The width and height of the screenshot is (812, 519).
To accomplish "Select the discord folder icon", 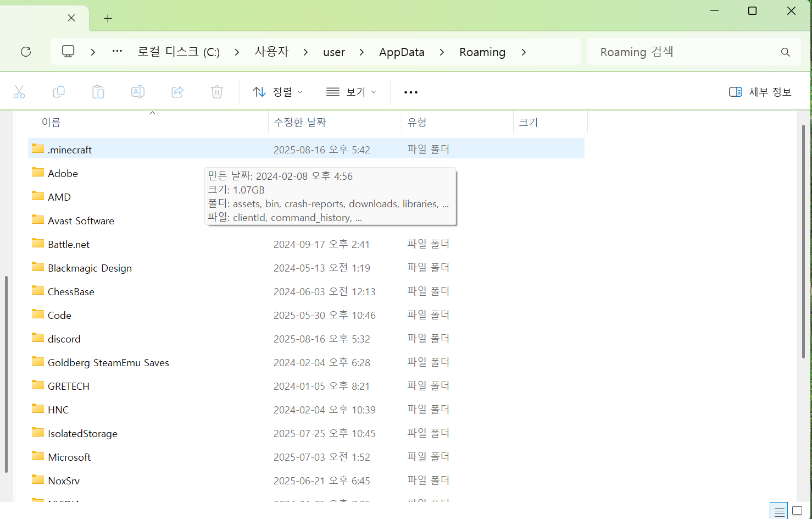I will [38, 338].
